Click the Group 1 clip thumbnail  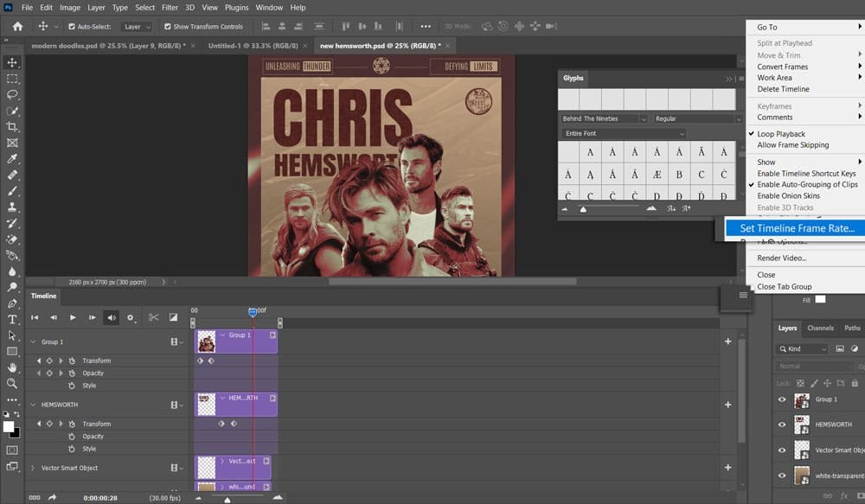tap(207, 341)
